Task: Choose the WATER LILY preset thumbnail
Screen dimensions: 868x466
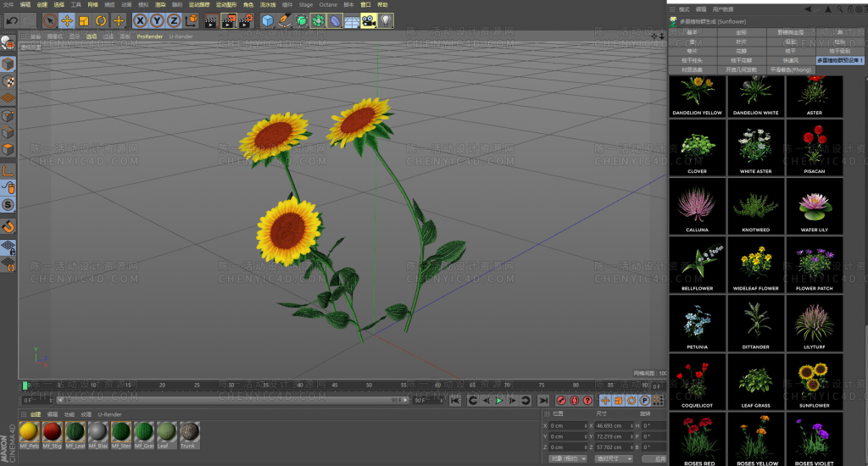Action: (x=814, y=208)
